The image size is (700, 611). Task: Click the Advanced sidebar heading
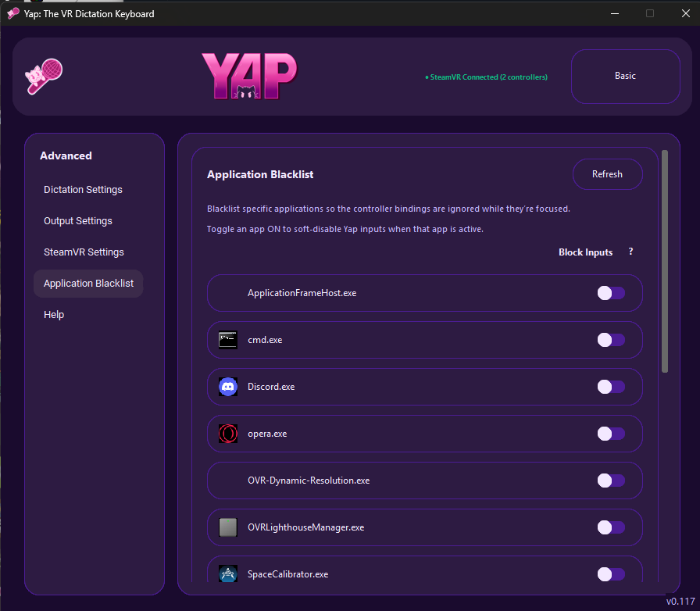tap(66, 155)
